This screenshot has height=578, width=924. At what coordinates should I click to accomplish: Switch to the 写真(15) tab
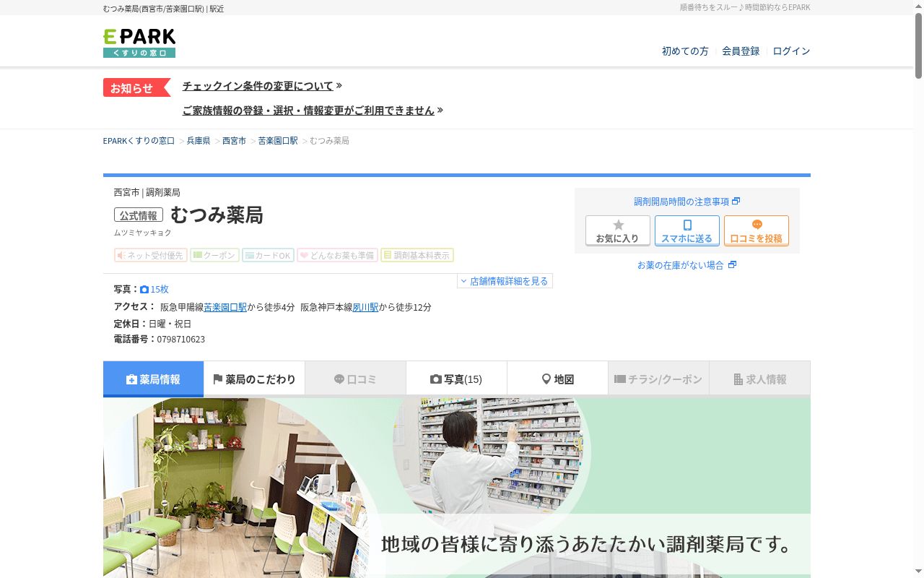tap(456, 379)
